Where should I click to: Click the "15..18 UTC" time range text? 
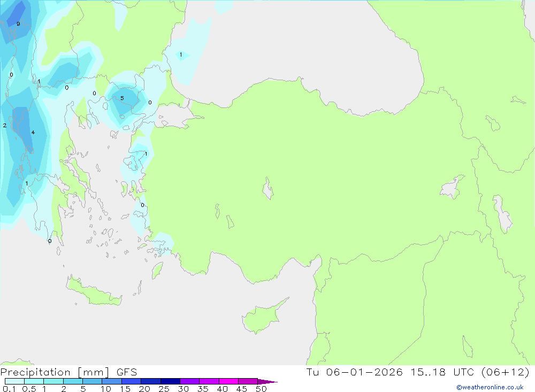click(x=443, y=372)
